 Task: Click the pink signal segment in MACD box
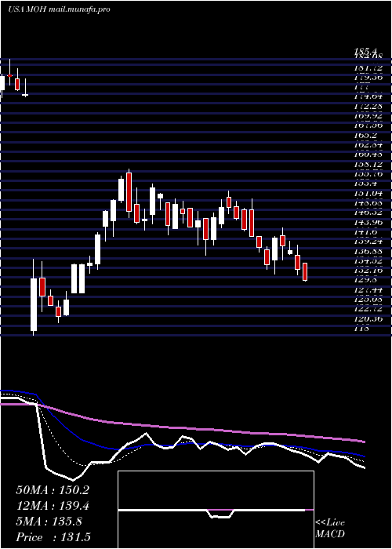tap(220, 510)
